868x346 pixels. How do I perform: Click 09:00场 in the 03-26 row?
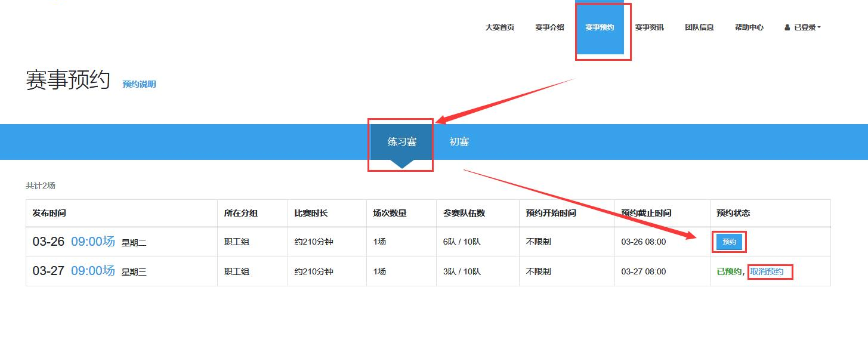[92, 242]
